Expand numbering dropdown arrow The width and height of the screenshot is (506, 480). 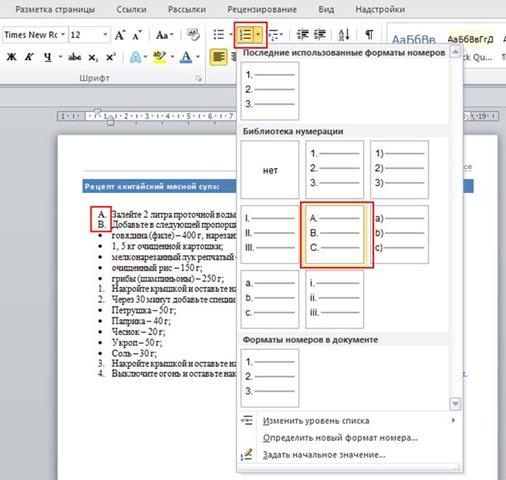point(258,34)
